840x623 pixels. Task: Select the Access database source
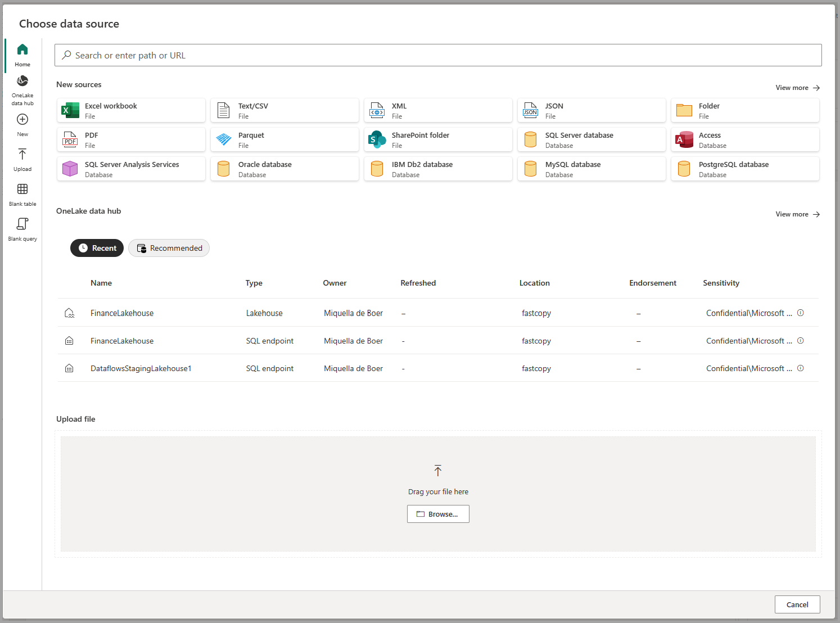[745, 139]
